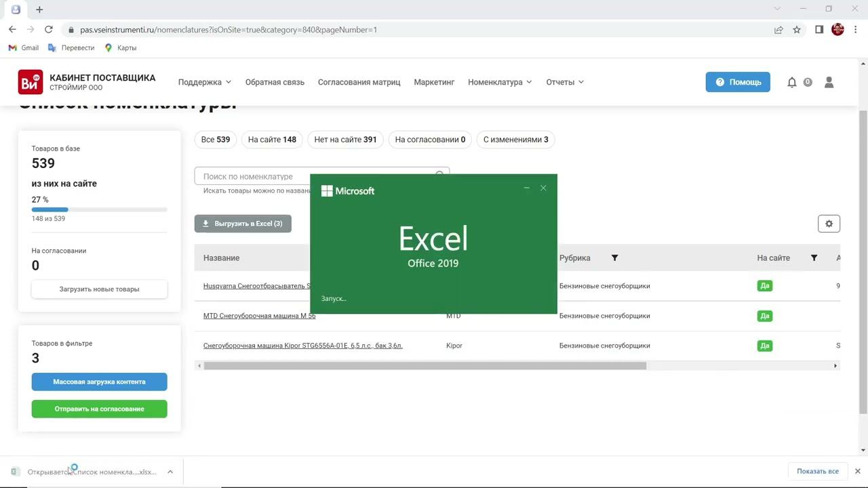Screen dimensions: 868x488
Task: Open a new browser tab with the plus icon
Action: tap(39, 9)
